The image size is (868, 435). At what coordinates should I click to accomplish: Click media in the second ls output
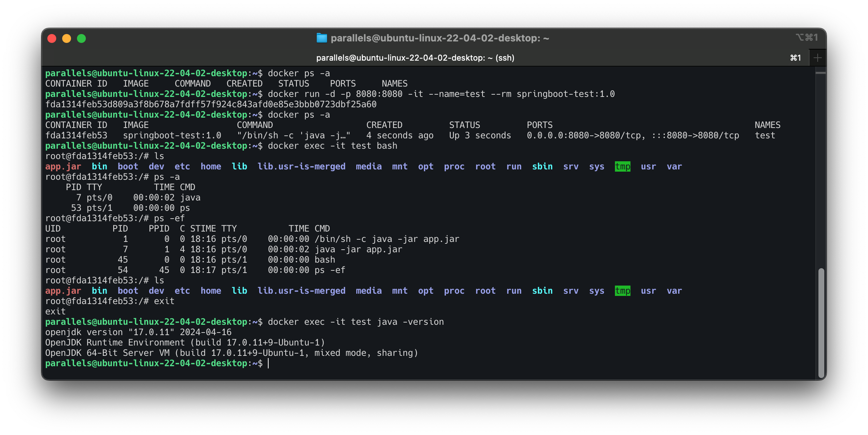[369, 291]
